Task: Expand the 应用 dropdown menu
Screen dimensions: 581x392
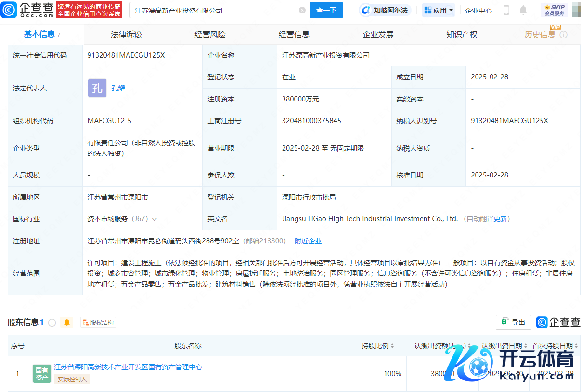Action: [x=439, y=10]
